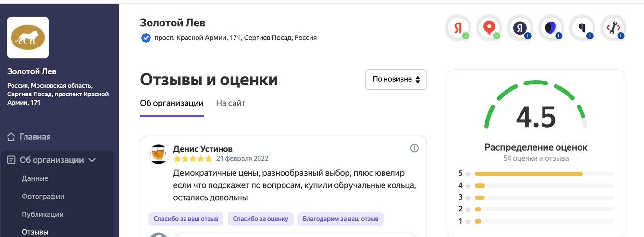Open "Фотографии" in the sidebar
This screenshot has width=644, height=237.
pos(43,197)
